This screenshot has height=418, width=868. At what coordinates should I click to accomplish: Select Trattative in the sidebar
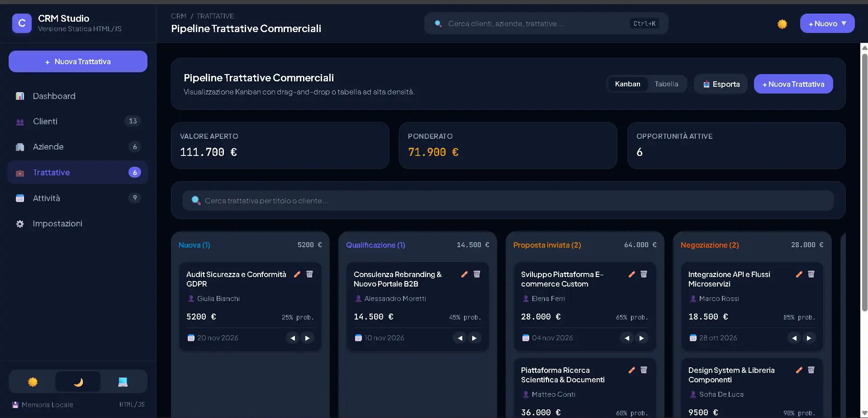pyautogui.click(x=78, y=172)
